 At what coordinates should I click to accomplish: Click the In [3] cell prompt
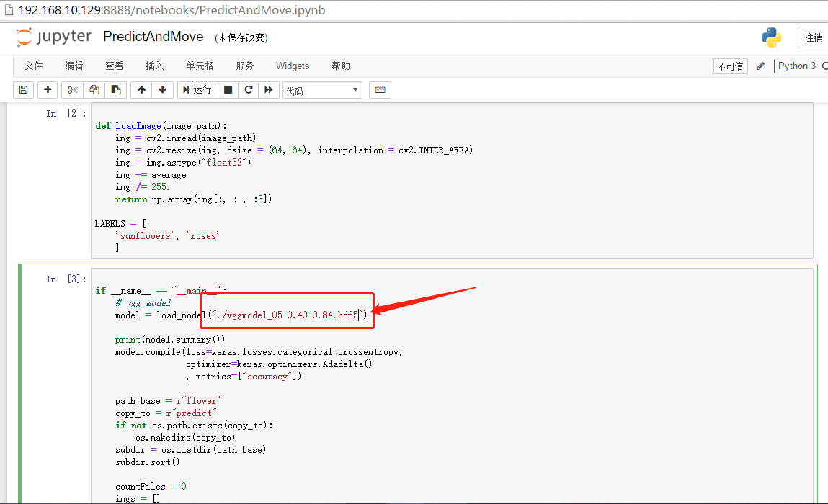pyautogui.click(x=66, y=279)
